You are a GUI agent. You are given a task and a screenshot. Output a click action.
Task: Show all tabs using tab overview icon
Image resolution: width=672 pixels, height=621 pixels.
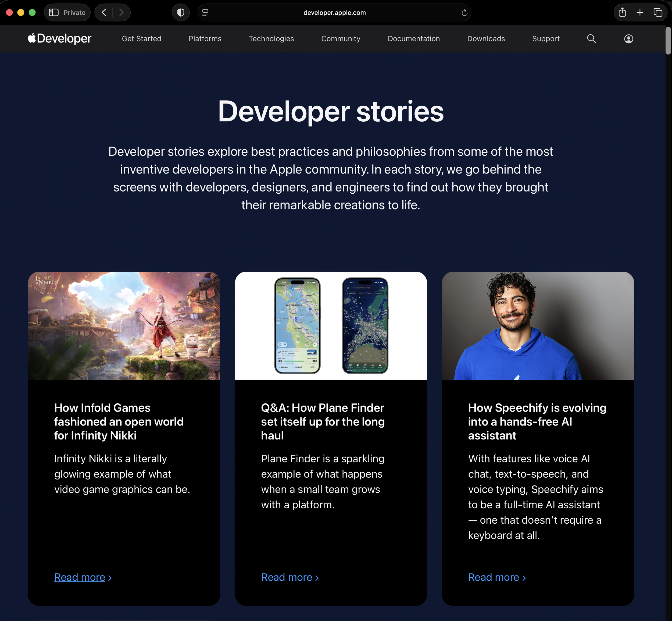[x=658, y=12]
